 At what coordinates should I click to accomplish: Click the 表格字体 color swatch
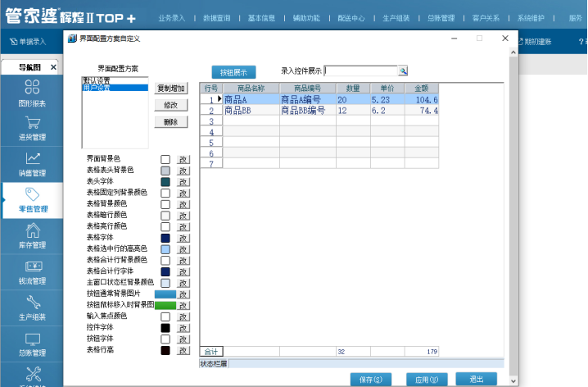coord(165,239)
